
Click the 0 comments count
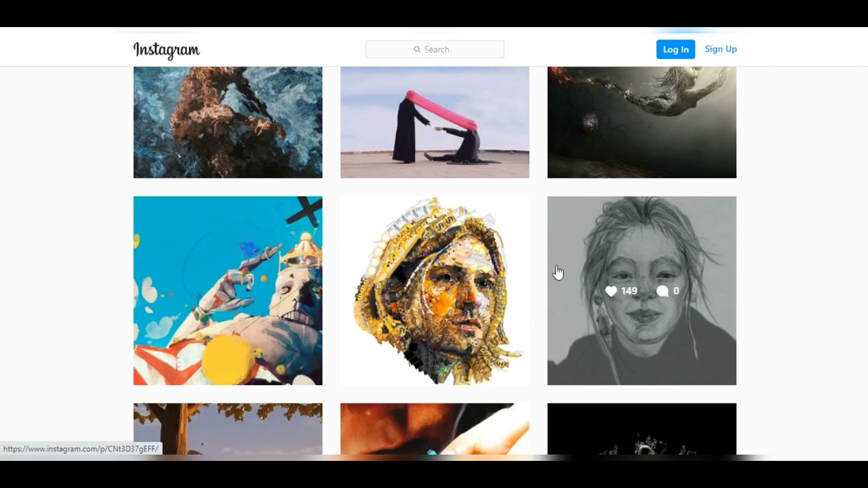click(676, 291)
